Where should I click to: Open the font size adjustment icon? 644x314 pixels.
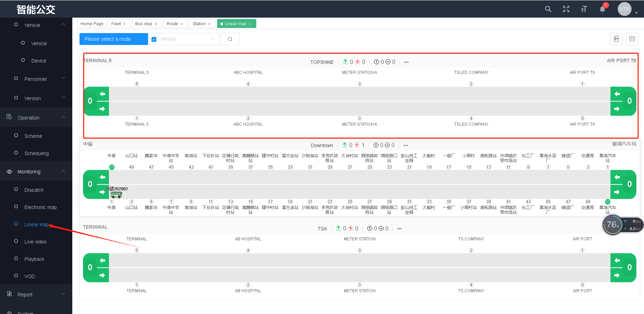point(584,9)
